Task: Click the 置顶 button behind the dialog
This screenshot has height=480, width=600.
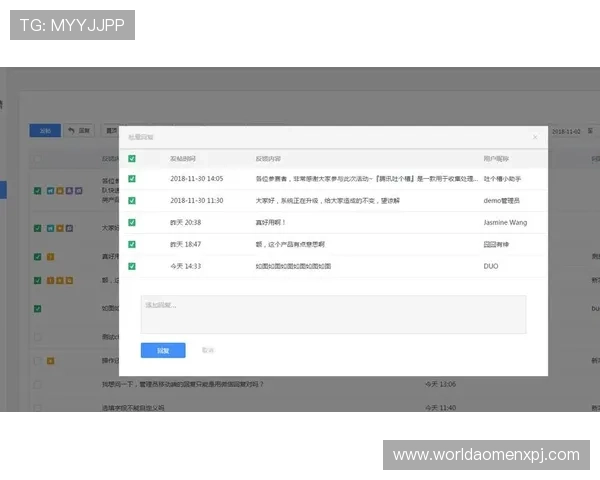Action: [111, 131]
